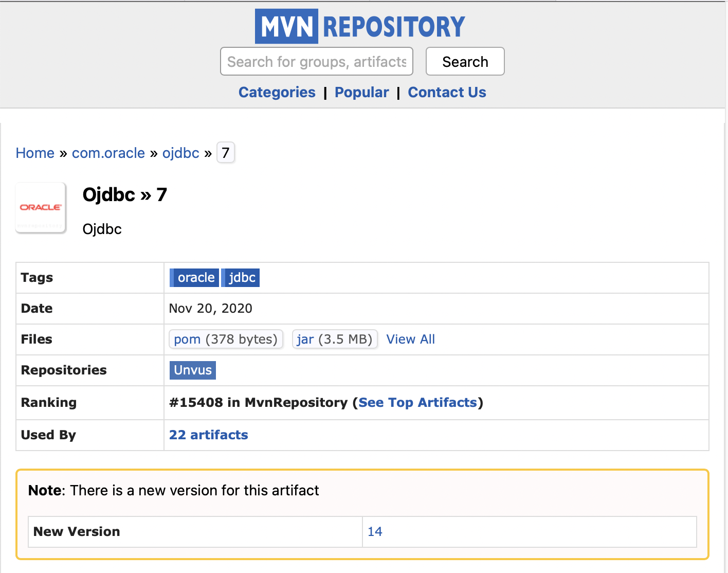Click the Tags row label
This screenshot has height=573, width=728.
coord(37,278)
